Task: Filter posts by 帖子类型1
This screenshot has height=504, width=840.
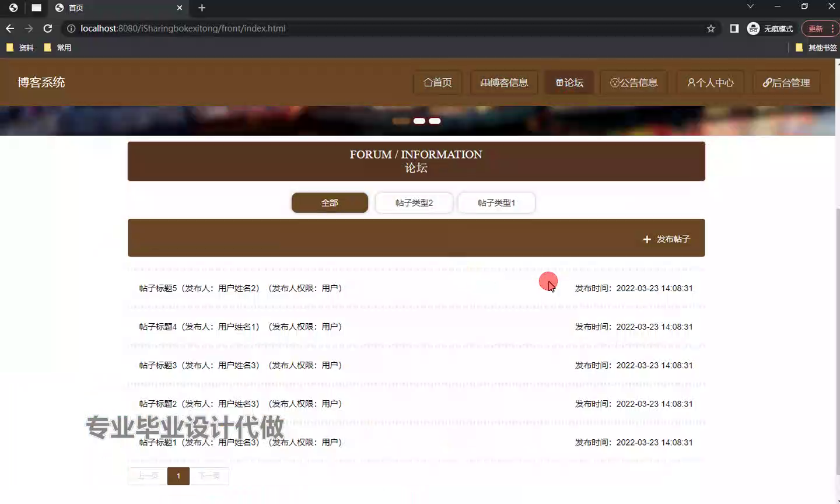Action: click(496, 202)
